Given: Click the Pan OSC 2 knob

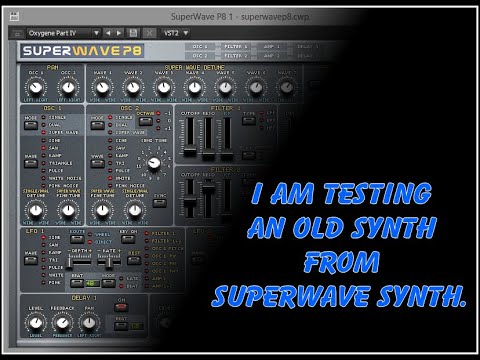Looking at the screenshot, I should pyautogui.click(x=68, y=87).
